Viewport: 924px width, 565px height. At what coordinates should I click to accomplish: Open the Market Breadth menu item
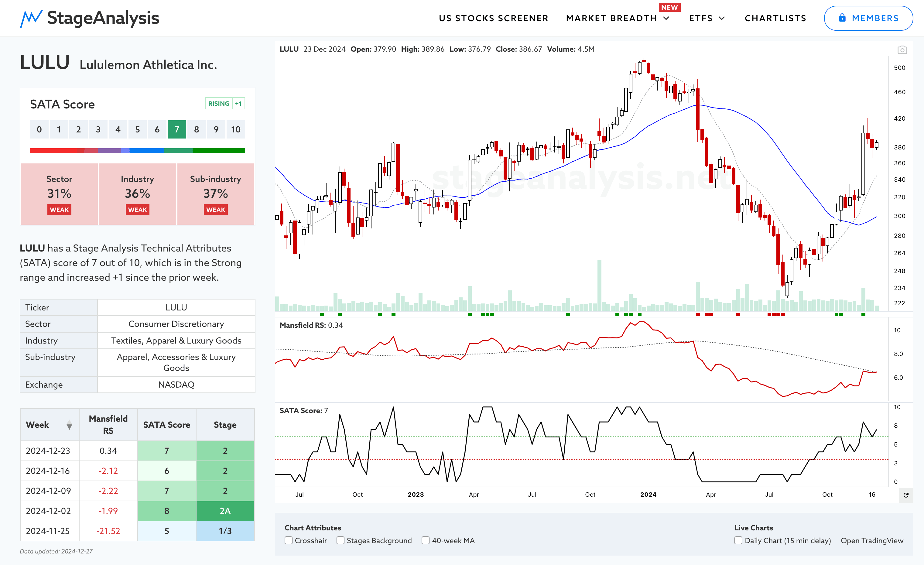(611, 18)
